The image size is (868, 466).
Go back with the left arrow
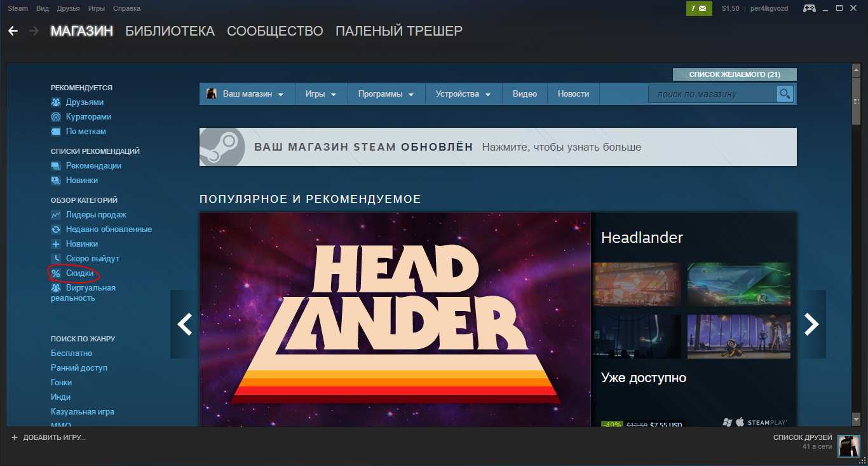tap(13, 31)
